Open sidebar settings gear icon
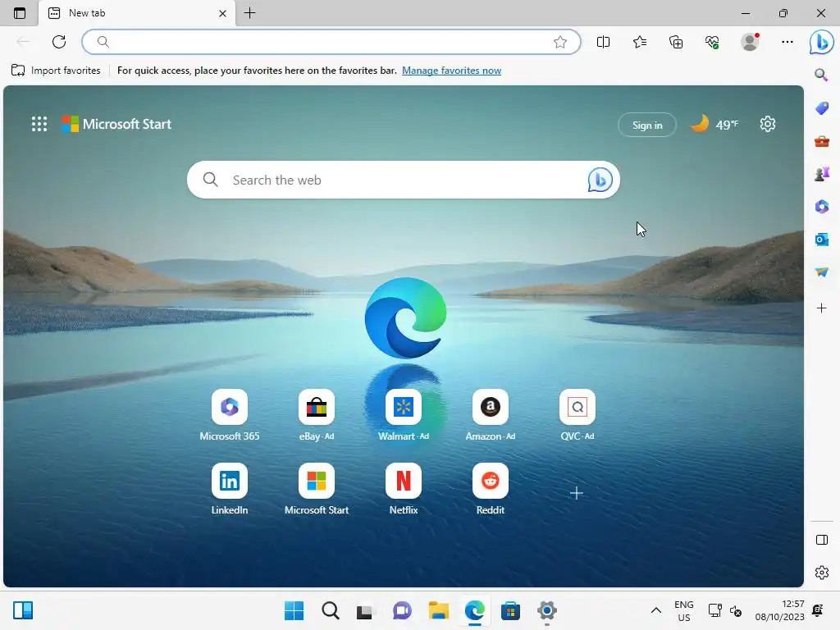 [821, 573]
